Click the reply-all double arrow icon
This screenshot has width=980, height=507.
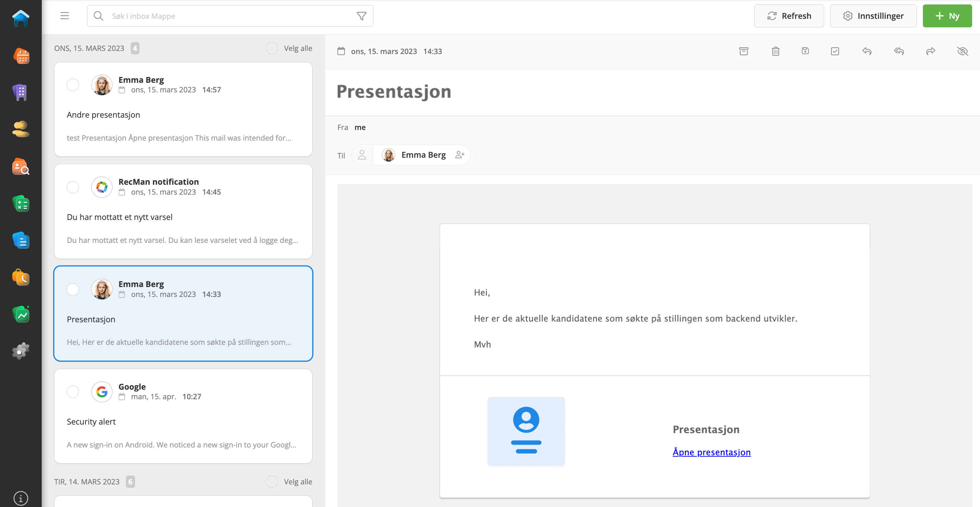899,51
